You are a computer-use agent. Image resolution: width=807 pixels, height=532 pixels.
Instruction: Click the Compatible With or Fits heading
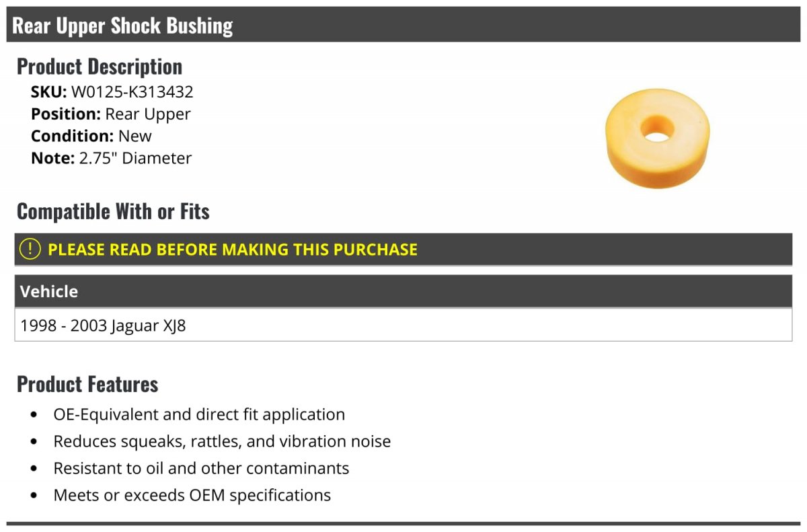pyautogui.click(x=113, y=211)
